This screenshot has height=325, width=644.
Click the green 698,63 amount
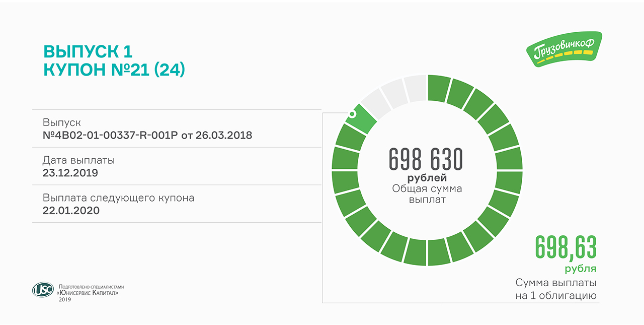(x=566, y=248)
